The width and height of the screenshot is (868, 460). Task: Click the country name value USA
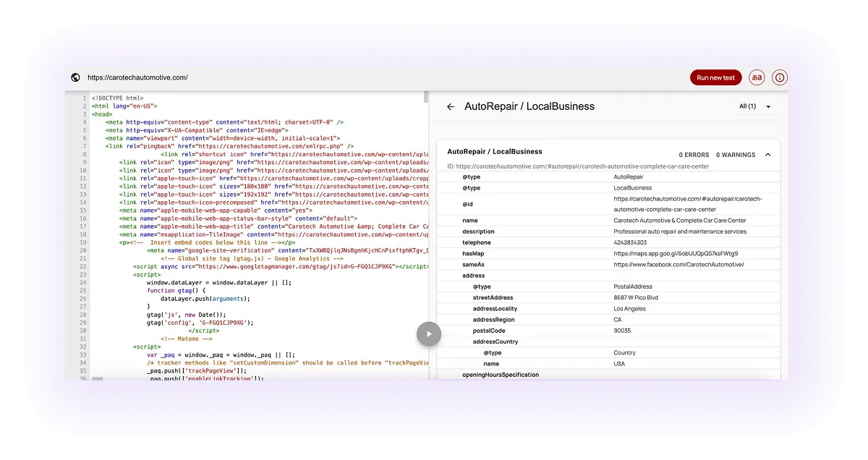tap(620, 364)
